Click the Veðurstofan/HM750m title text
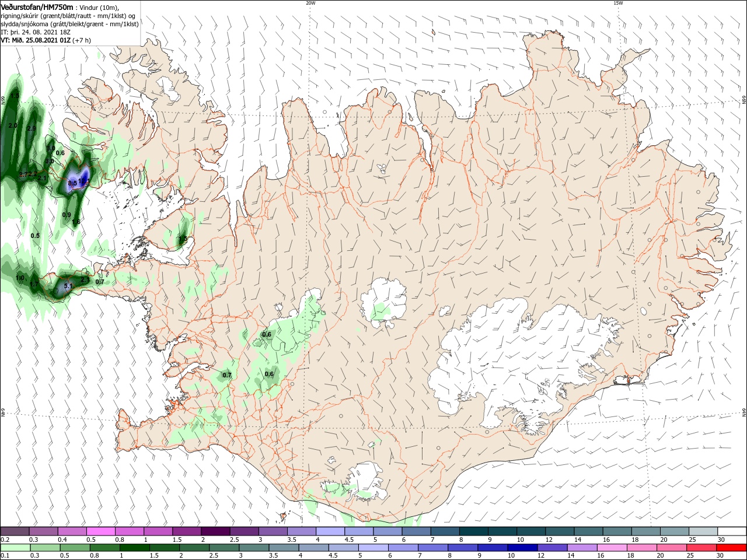The height and width of the screenshot is (560, 747). point(37,7)
